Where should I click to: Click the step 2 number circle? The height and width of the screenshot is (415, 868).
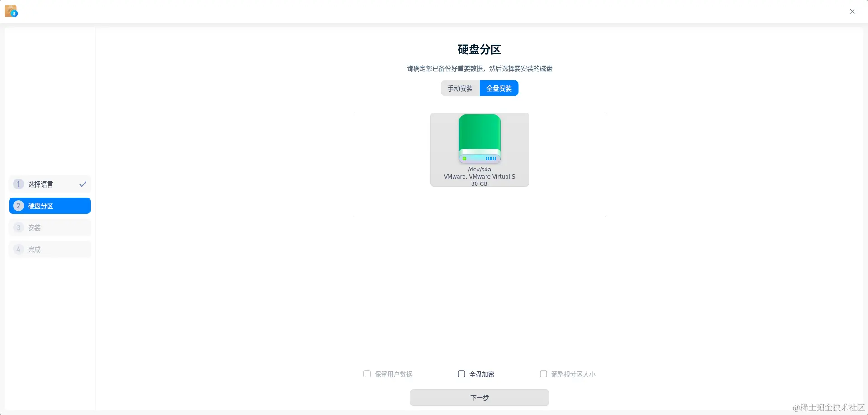coord(18,206)
